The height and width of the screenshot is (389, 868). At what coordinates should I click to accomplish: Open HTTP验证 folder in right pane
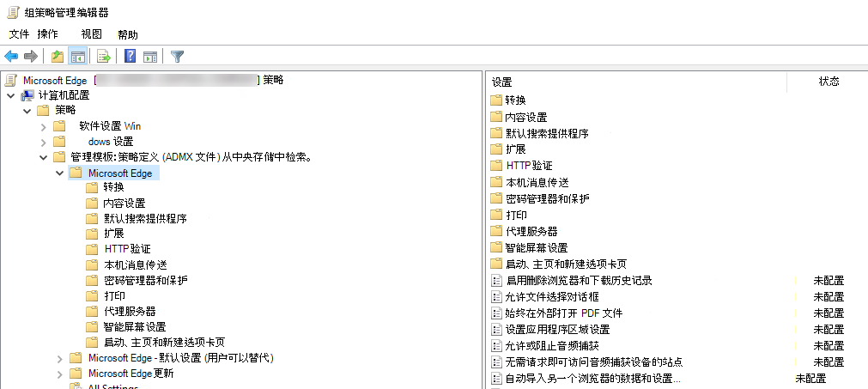[x=529, y=166]
